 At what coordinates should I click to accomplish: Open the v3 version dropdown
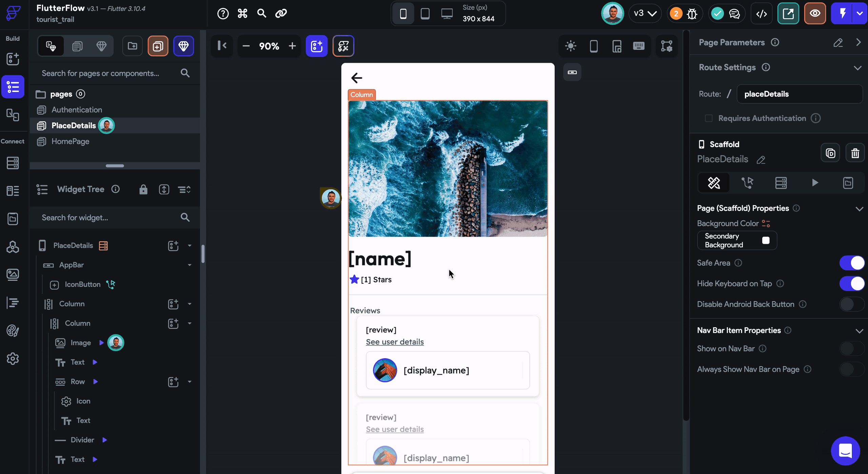point(645,14)
